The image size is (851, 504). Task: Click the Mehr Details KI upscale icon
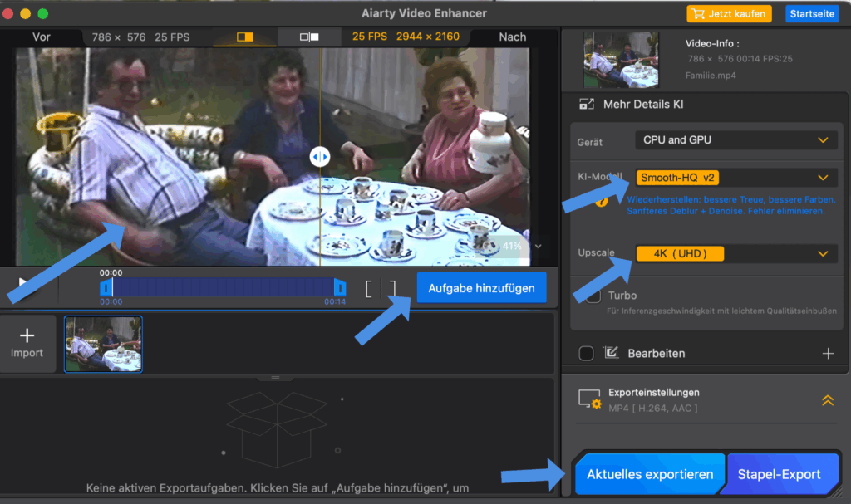coord(587,105)
